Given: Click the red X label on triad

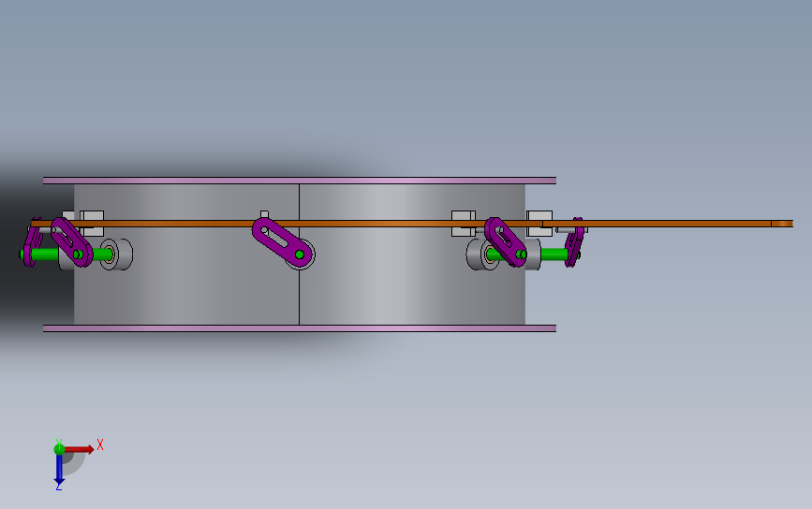Looking at the screenshot, I should click(100, 444).
